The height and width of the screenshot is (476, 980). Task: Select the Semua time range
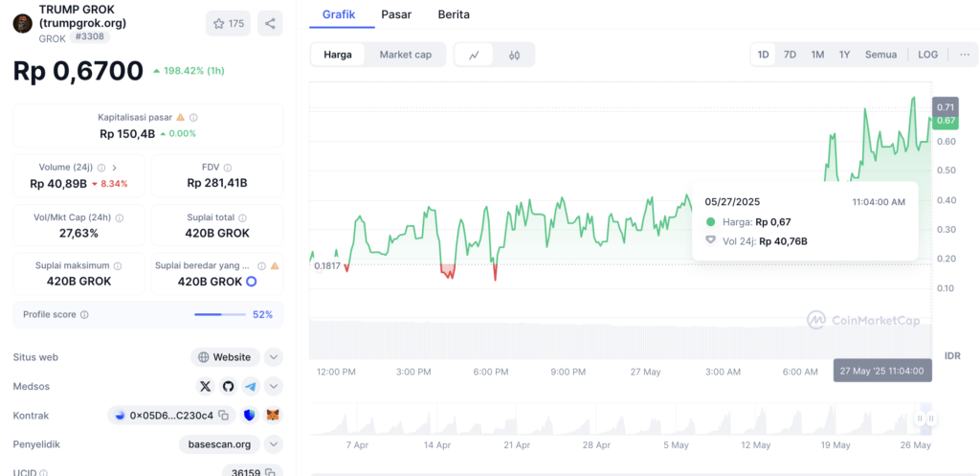(x=880, y=55)
